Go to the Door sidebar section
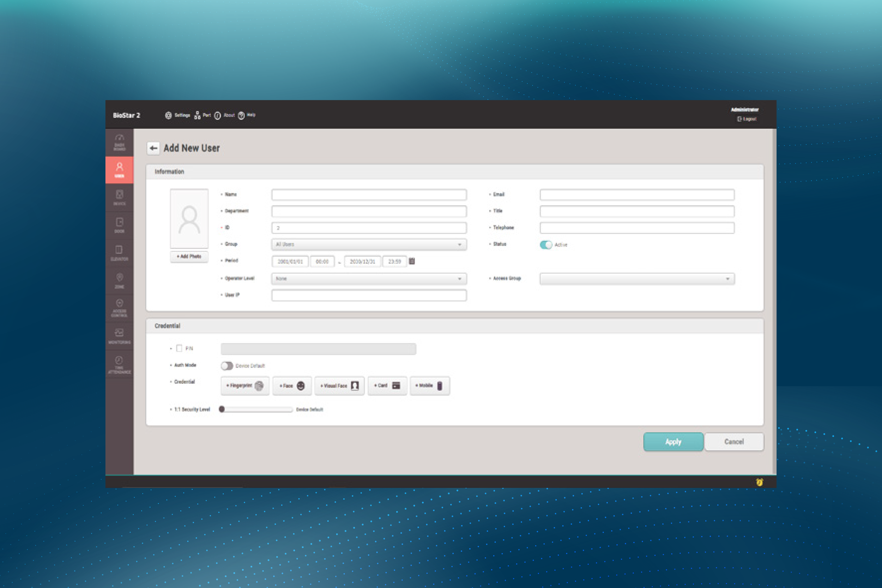Screen dimensions: 882x588 click(x=119, y=225)
